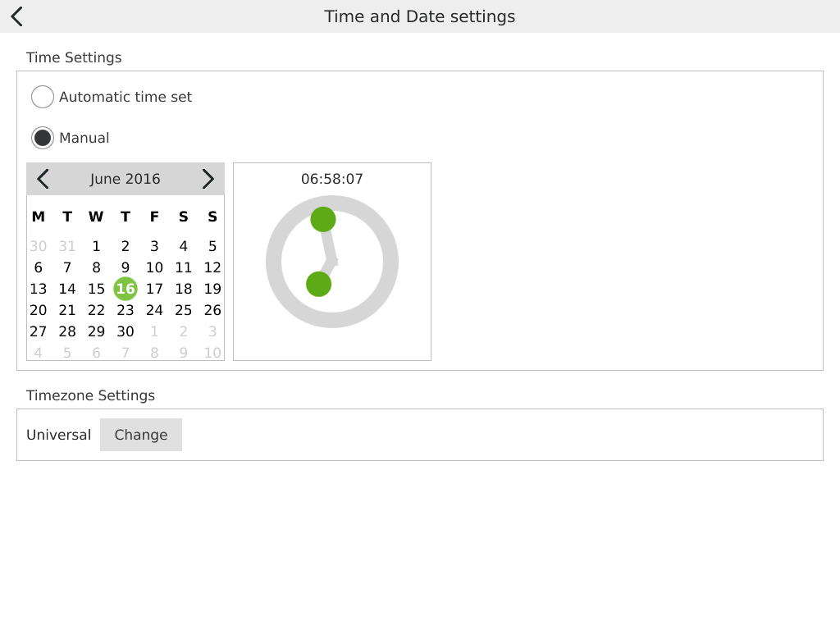Click the Timezone Settings section header
The width and height of the screenshot is (840, 630).
[90, 395]
